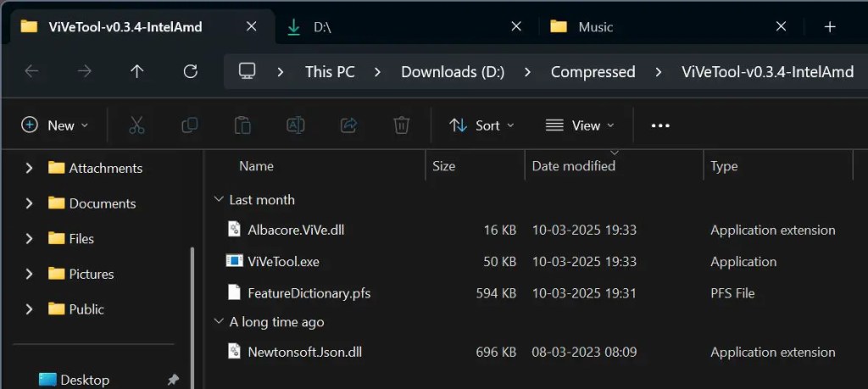Viewport: 868px width, 389px height.
Task: Click the ViVeTool.exe application icon
Action: (x=235, y=261)
